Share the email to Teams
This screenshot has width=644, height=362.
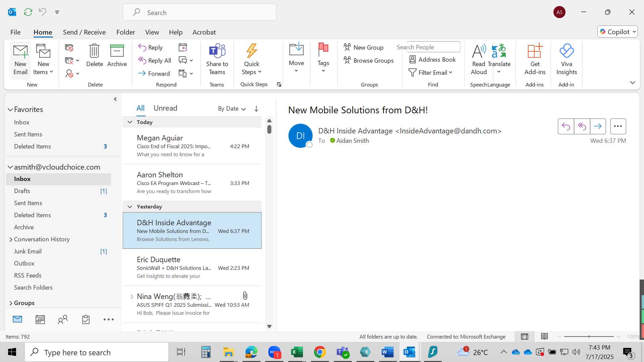point(217,60)
